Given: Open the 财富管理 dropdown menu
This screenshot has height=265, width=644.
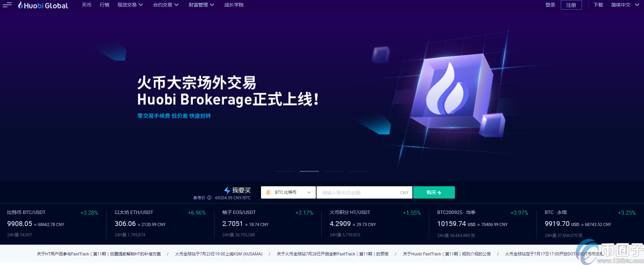Looking at the screenshot, I should [x=201, y=5].
